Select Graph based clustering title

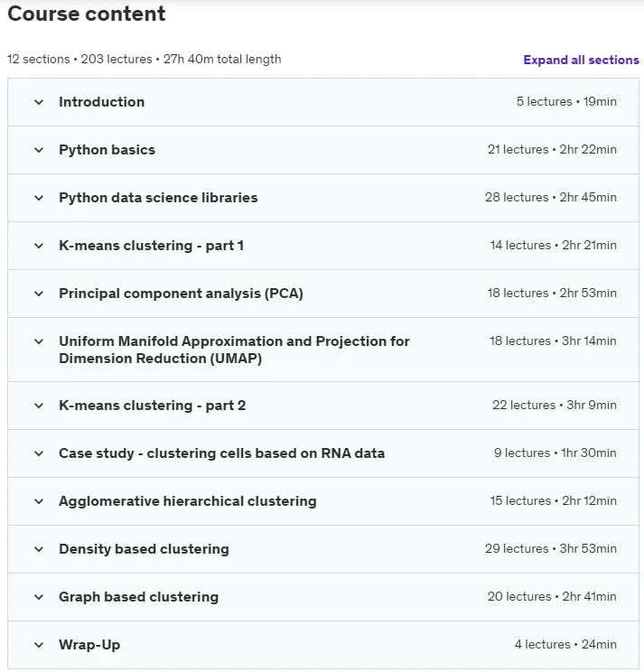pos(139,597)
